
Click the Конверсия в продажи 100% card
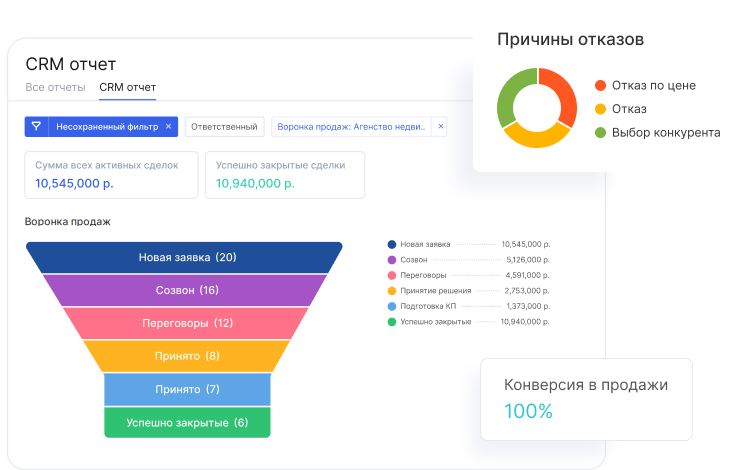(586, 398)
